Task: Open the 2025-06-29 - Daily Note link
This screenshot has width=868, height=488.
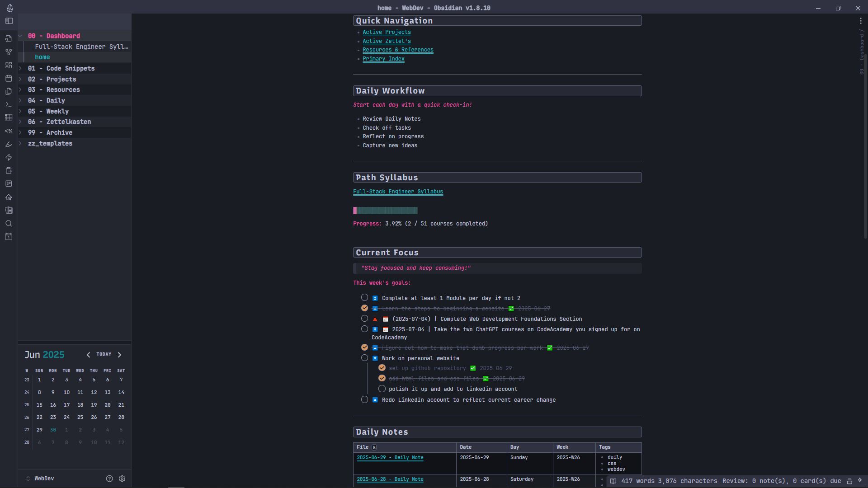Action: 390,457
